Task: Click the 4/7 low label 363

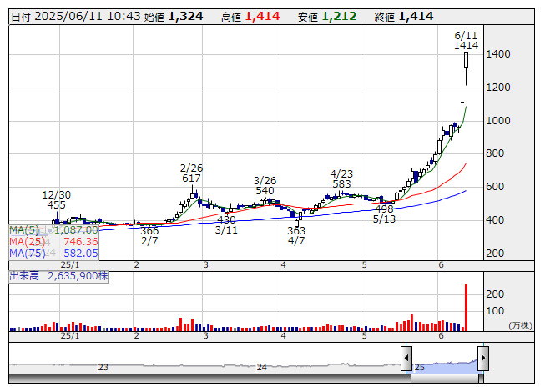Action: [296, 230]
